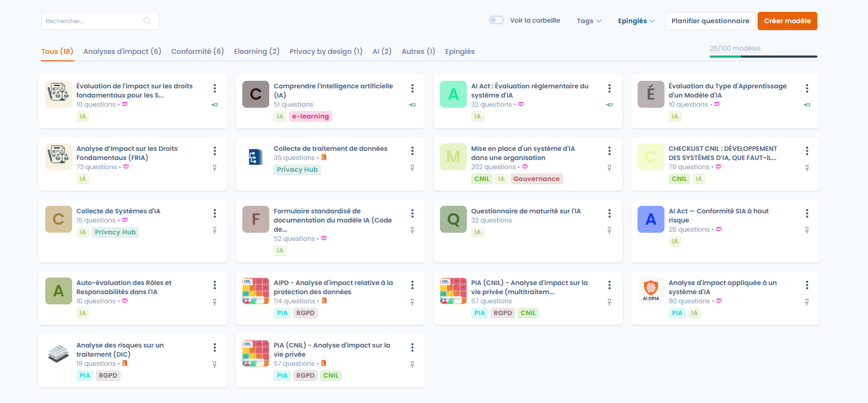Pin the Collecte de traitement de données card

[412, 168]
